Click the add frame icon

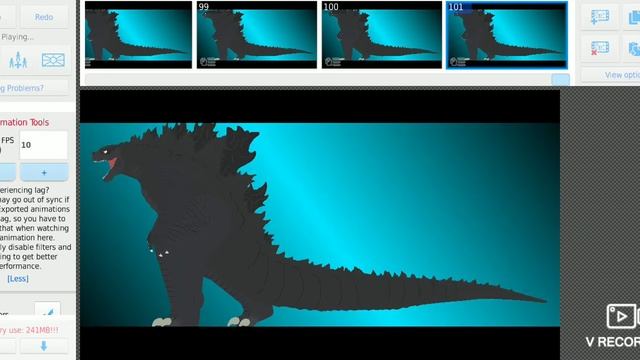(x=600, y=17)
